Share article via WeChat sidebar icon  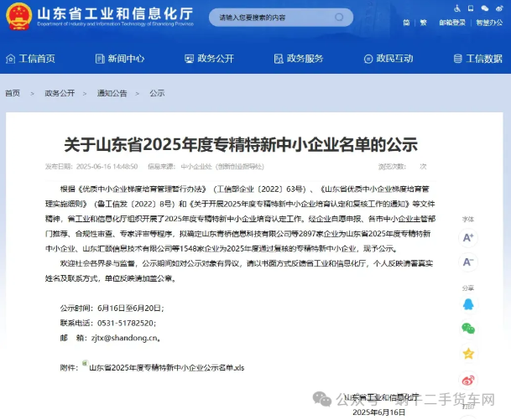468,328
